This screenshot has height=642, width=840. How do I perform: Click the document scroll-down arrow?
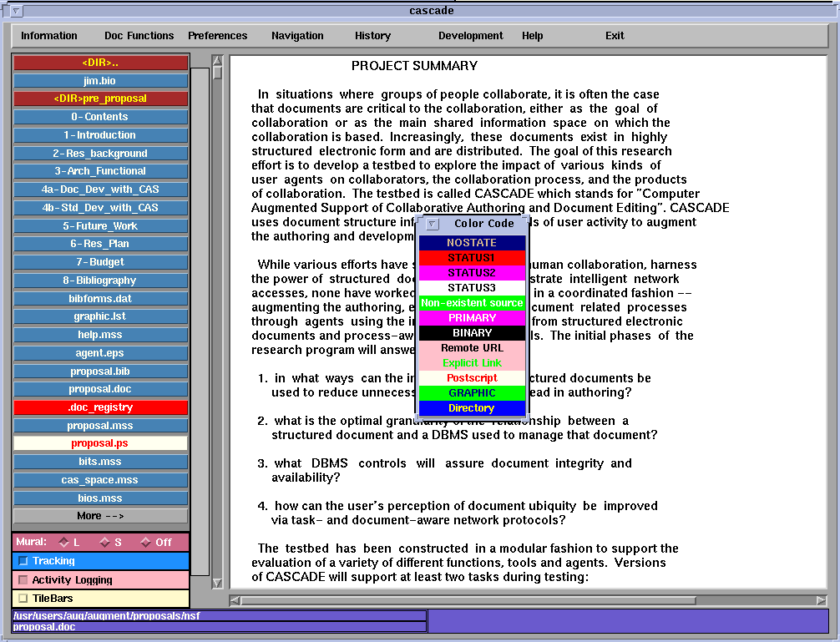tap(217, 583)
